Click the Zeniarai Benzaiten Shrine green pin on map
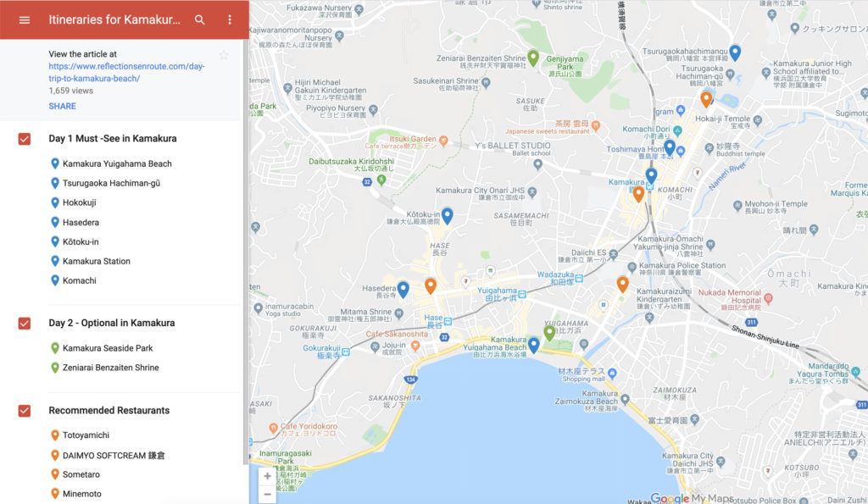Screen dimensions: 868x504 534,58
